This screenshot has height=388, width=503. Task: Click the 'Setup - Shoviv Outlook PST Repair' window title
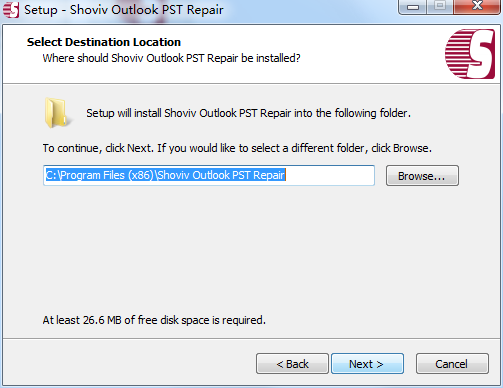(123, 10)
